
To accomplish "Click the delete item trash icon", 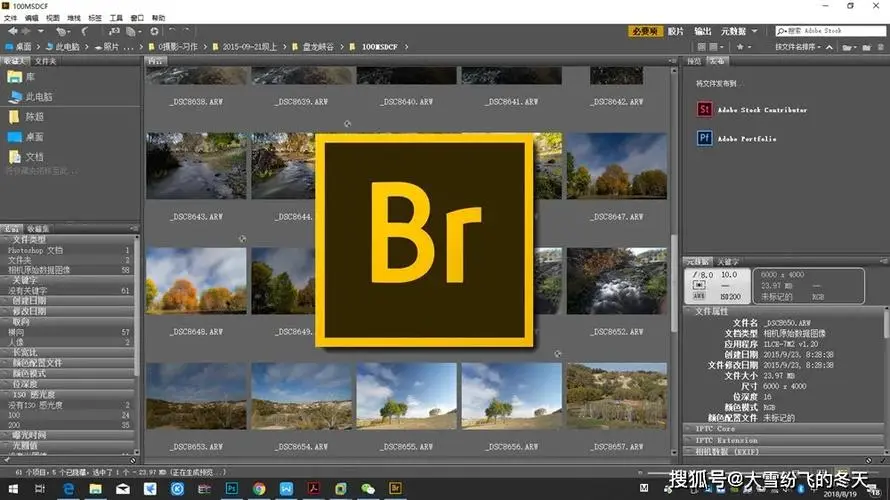I will (x=880, y=47).
